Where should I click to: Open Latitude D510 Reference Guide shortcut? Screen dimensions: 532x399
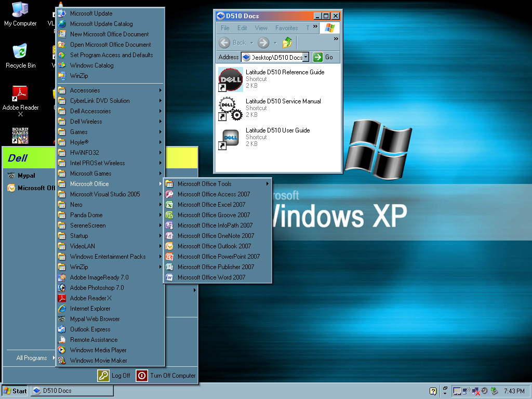pyautogui.click(x=271, y=79)
